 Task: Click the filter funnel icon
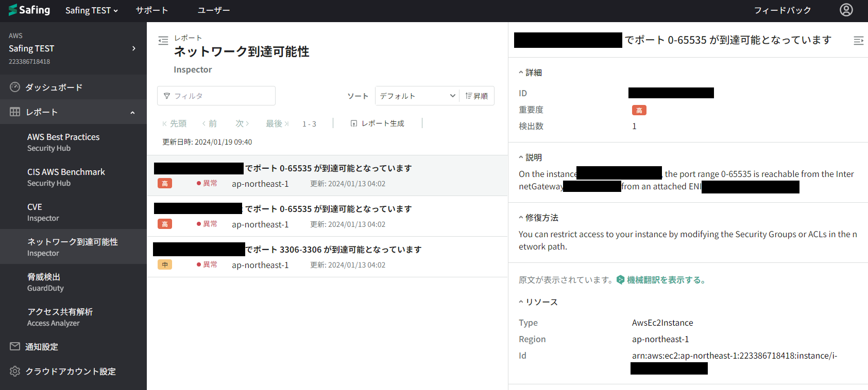(167, 96)
